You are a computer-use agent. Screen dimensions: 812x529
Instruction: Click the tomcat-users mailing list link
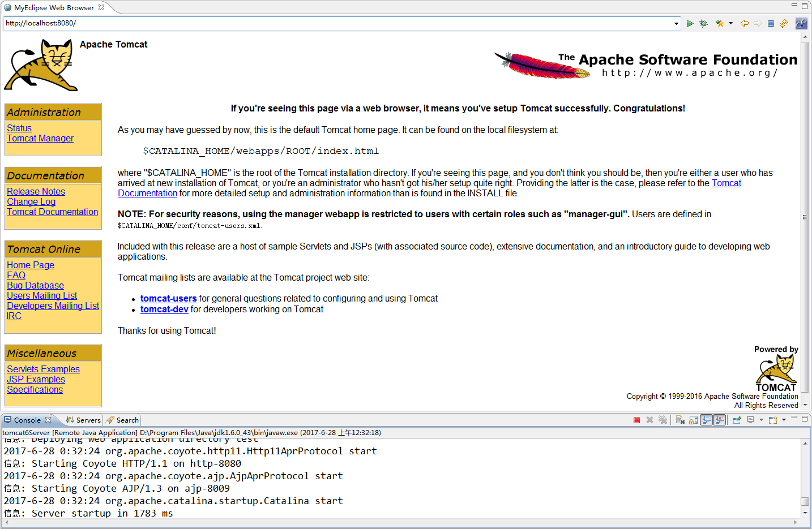[x=168, y=298]
